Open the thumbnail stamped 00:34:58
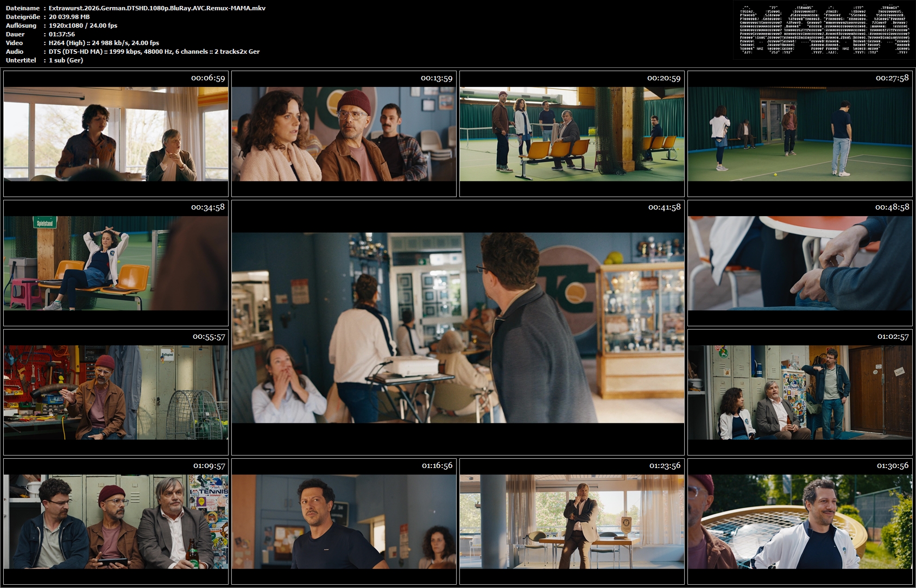The image size is (916, 588). (x=116, y=263)
